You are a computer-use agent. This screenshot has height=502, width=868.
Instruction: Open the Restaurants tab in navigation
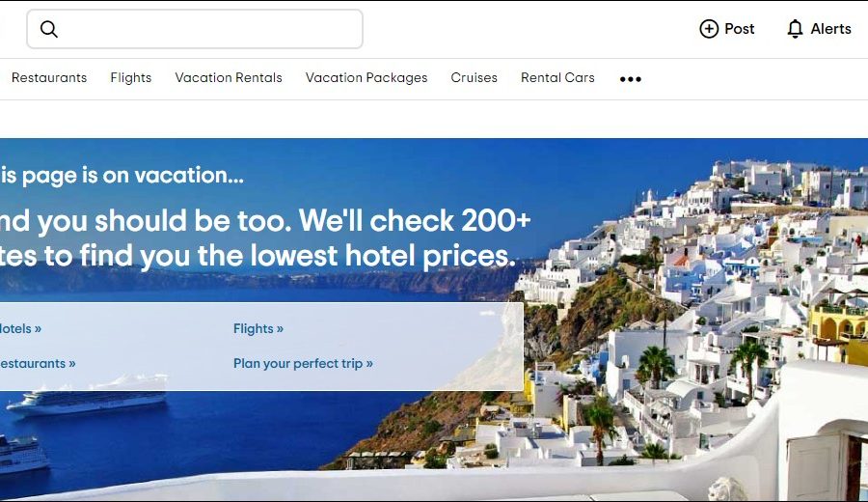click(49, 77)
